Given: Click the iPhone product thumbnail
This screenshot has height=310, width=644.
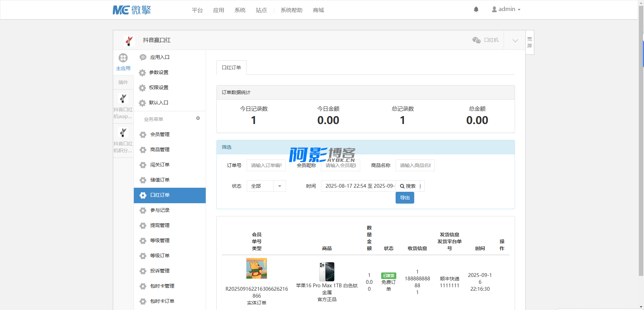Looking at the screenshot, I should (327, 271).
